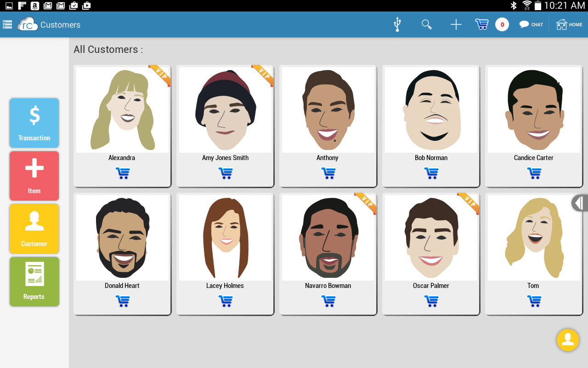This screenshot has width=588, height=368.
Task: Open the Reports section
Action: tap(34, 282)
